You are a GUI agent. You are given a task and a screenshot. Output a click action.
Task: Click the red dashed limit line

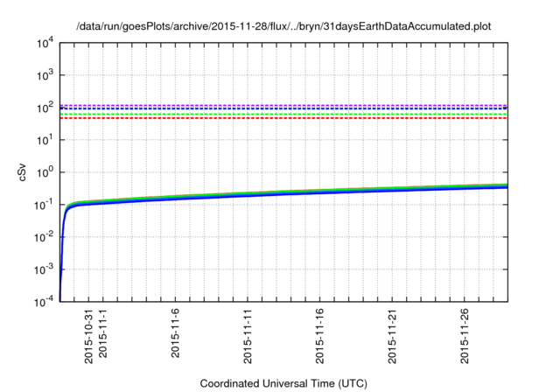click(283, 118)
